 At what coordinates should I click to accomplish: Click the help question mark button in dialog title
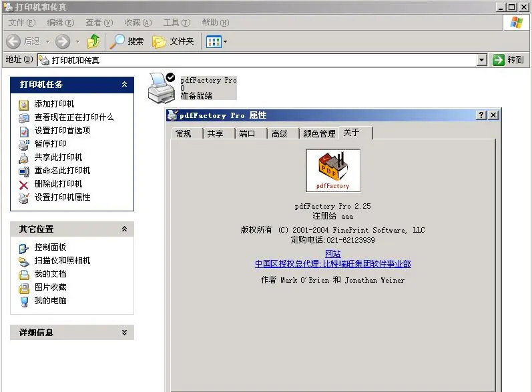[x=481, y=115]
